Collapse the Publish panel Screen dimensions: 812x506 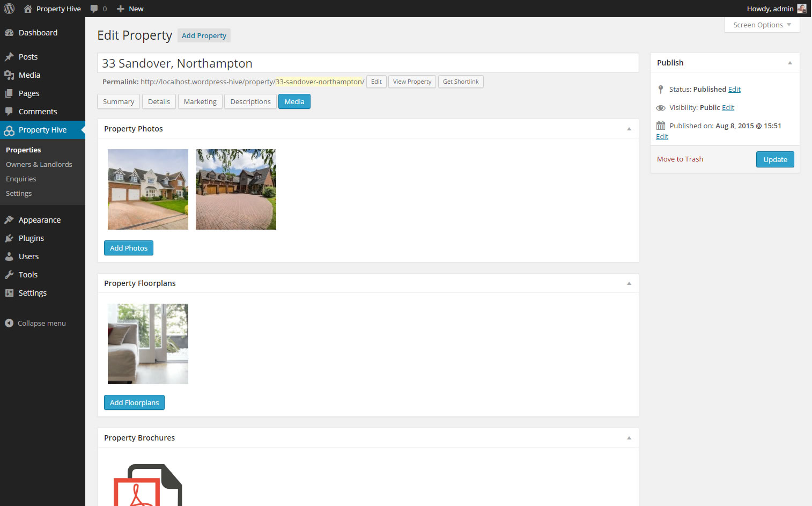coord(789,63)
